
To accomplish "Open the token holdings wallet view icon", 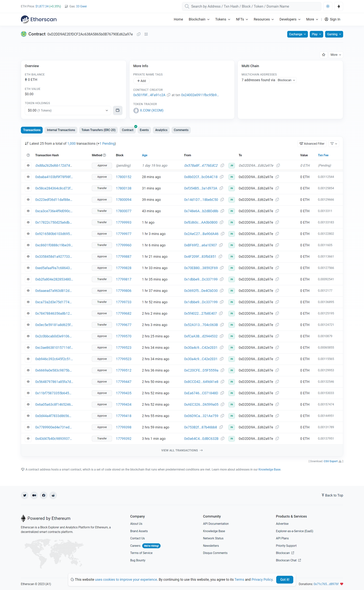I will coord(118,110).
